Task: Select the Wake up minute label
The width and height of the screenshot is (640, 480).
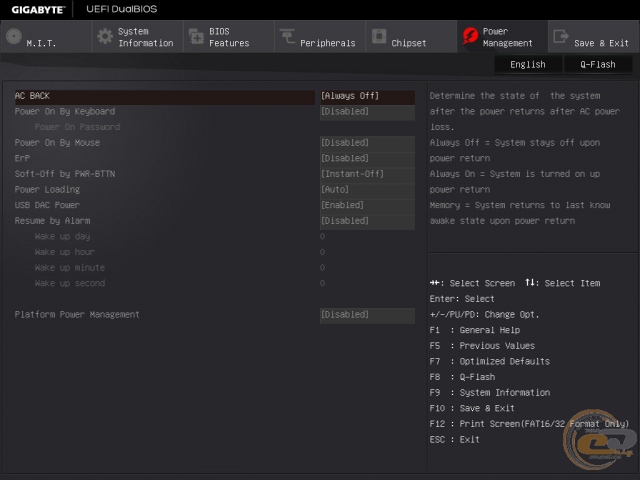Action: click(x=70, y=268)
